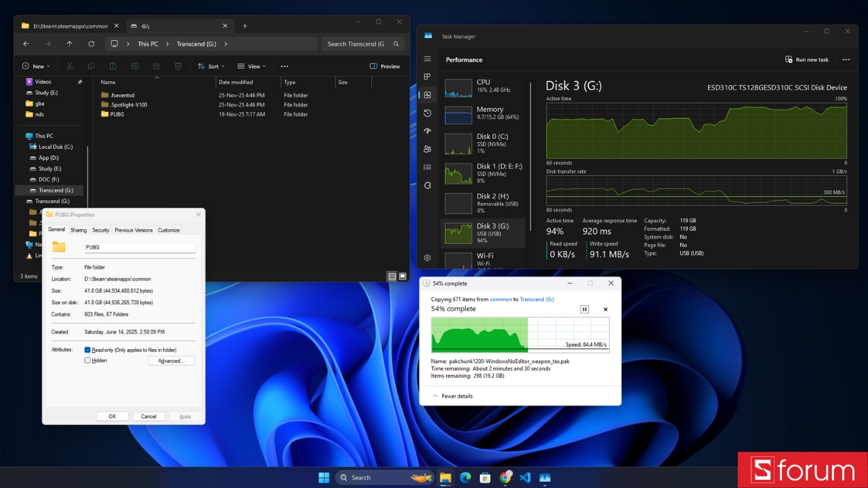Click the Advanced... attributes button
The width and height of the screenshot is (868, 488).
171,361
